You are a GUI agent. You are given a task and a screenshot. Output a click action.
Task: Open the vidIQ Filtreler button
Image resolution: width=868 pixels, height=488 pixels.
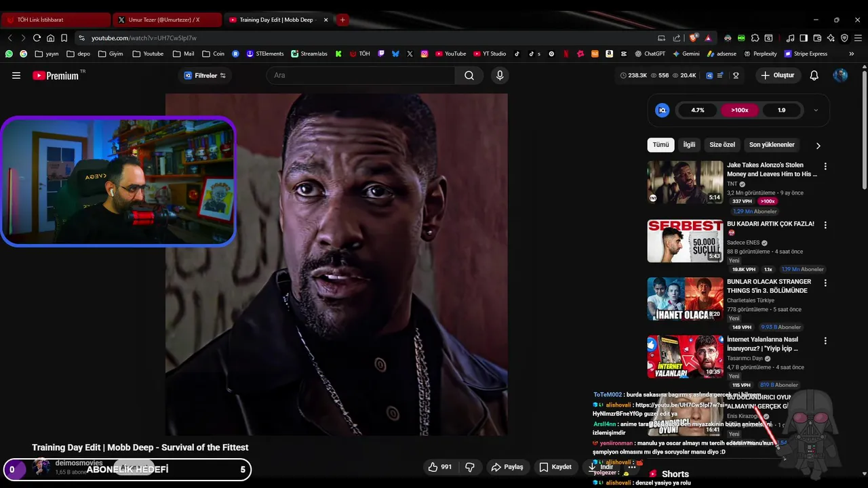pyautogui.click(x=205, y=75)
